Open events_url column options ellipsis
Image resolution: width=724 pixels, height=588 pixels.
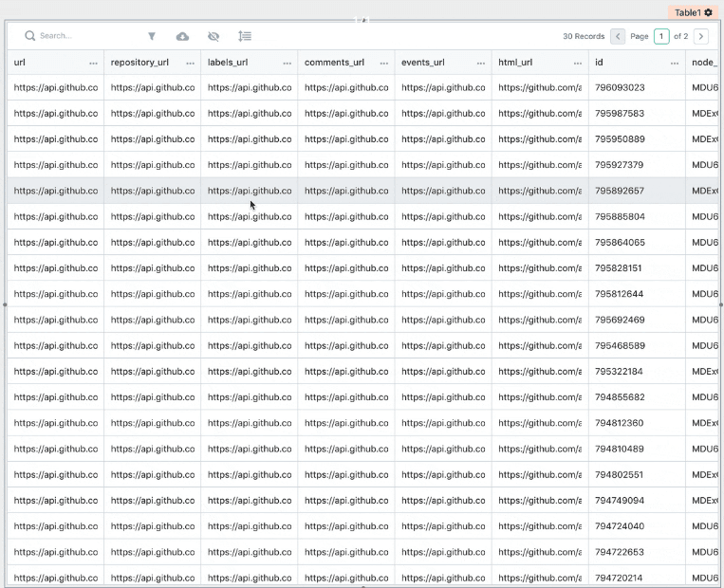point(481,64)
